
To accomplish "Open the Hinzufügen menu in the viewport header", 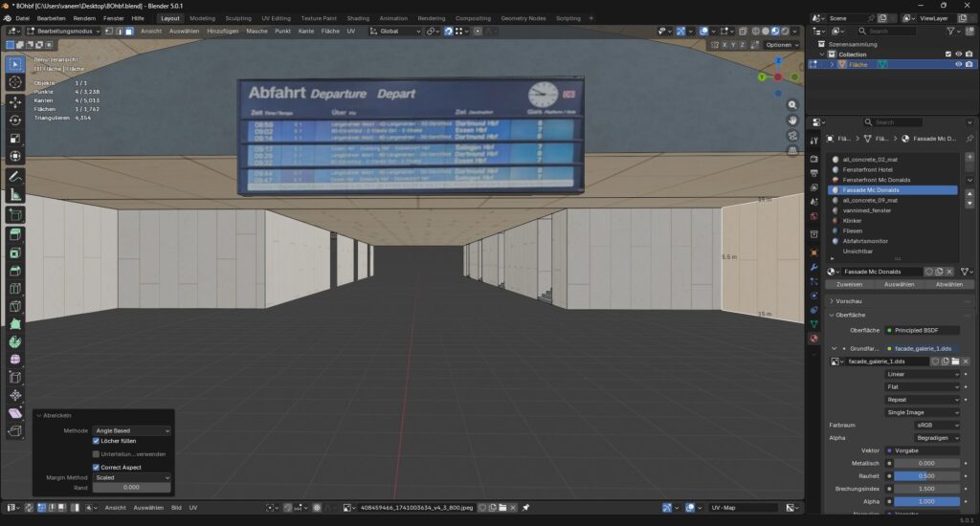I will (221, 31).
